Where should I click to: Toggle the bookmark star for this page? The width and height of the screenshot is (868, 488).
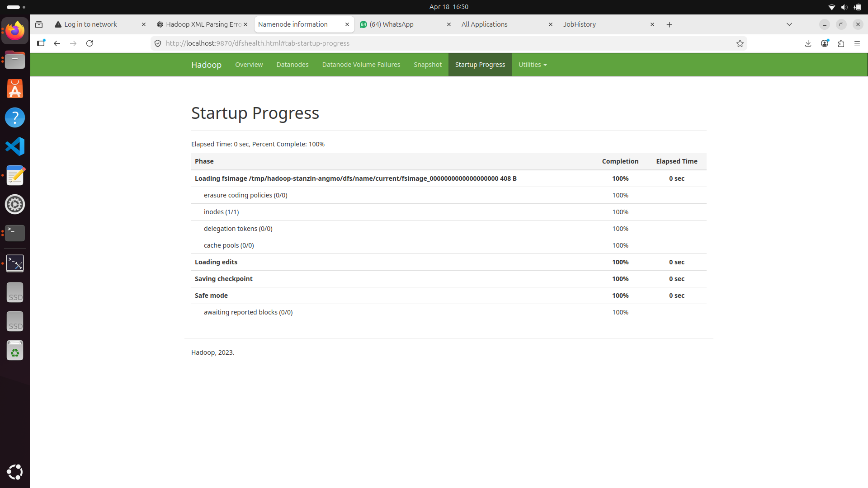coord(740,43)
